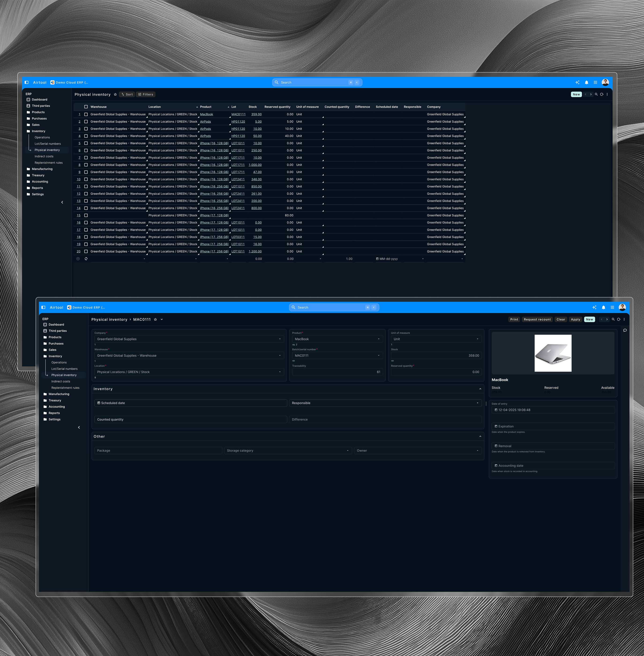The height and width of the screenshot is (656, 644).
Task: Collapse the Other section chevron
Action: [x=480, y=436]
